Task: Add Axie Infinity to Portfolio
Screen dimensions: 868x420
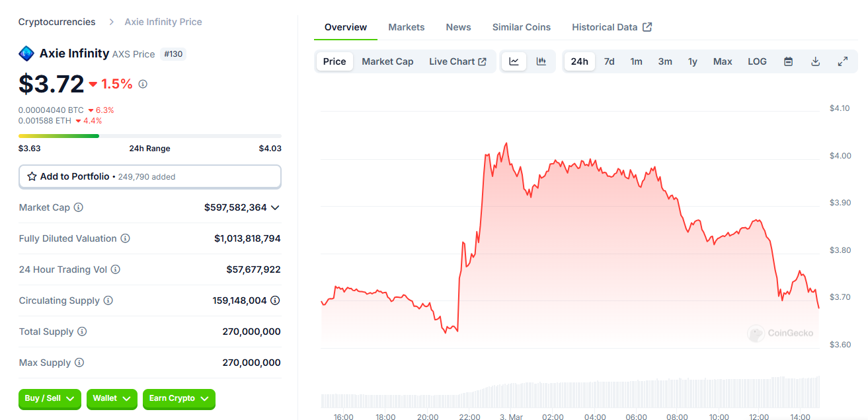Action: tap(149, 177)
